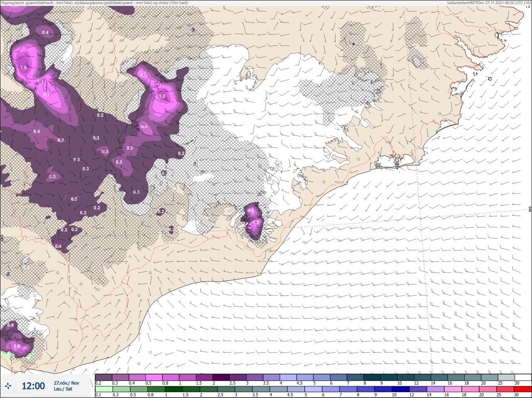Click the weekday text Lau./ Sat
This screenshot has width=532, height=398.
tap(63, 389)
